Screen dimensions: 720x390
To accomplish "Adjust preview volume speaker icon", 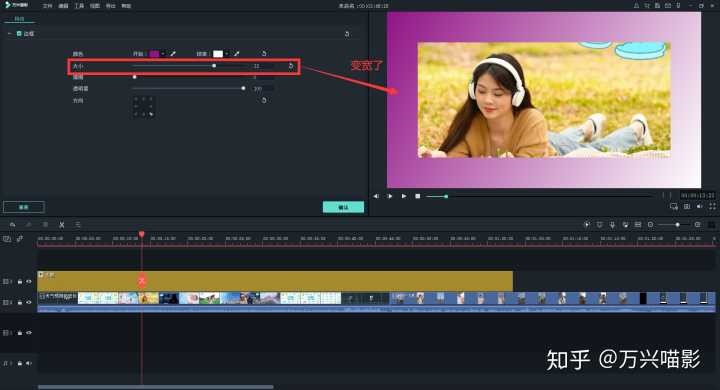I will click(699, 207).
